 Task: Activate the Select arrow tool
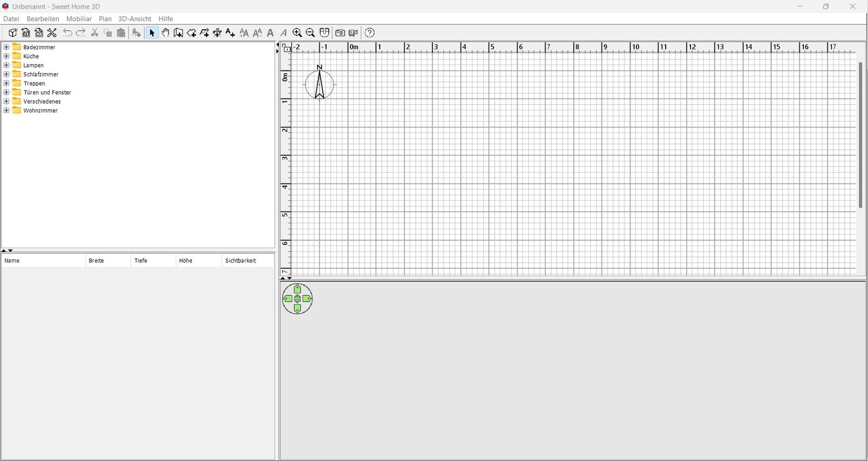152,33
